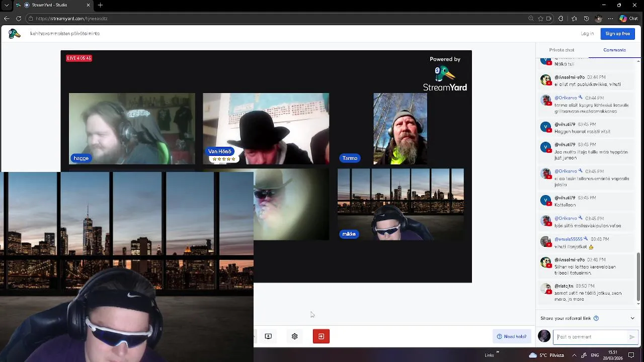Reload the page with the refresh icon
This screenshot has height=362, width=644.
coord(19,19)
